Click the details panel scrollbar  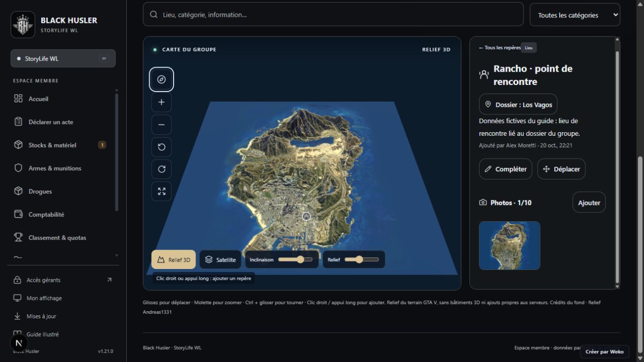618,167
